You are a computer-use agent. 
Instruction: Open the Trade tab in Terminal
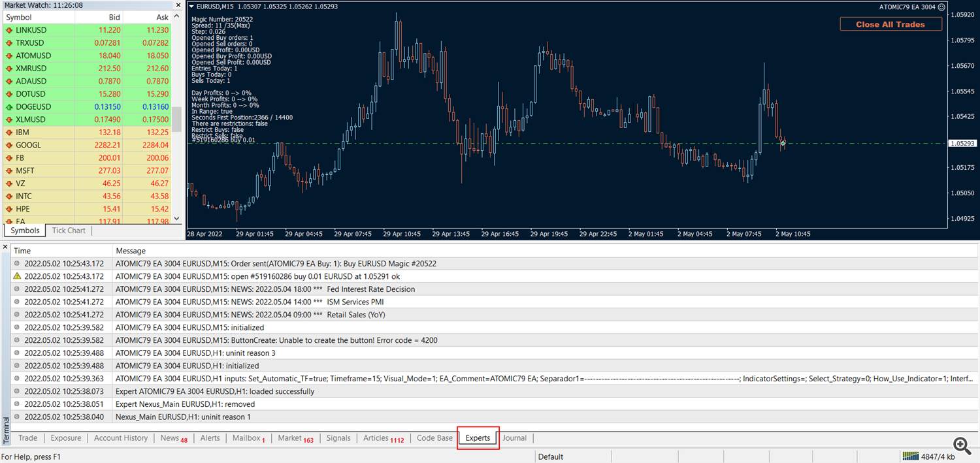pos(28,438)
